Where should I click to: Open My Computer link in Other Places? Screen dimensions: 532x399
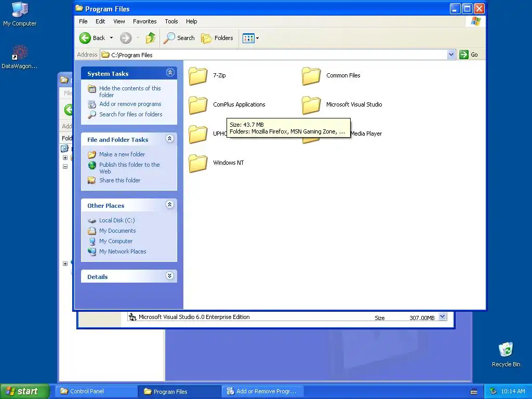click(x=116, y=241)
